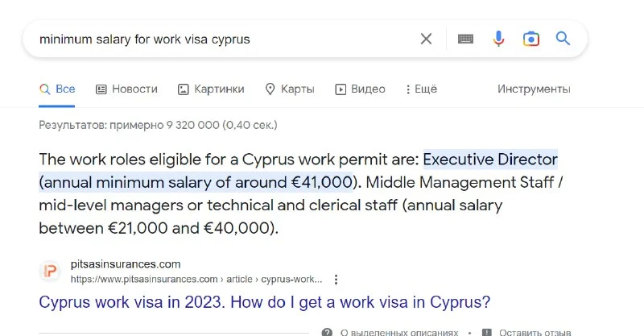644x336 pixels.
Task: Select the Все results tab
Action: (57, 89)
